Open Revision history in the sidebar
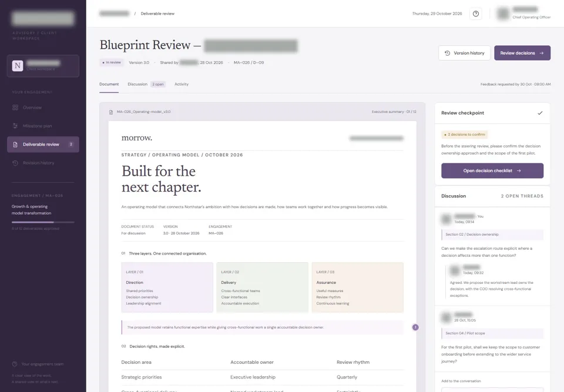 tap(43, 163)
